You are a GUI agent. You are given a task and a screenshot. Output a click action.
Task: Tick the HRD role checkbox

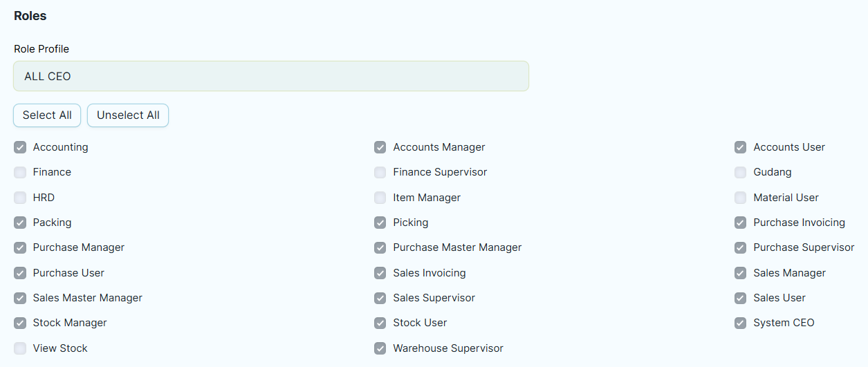pos(20,198)
